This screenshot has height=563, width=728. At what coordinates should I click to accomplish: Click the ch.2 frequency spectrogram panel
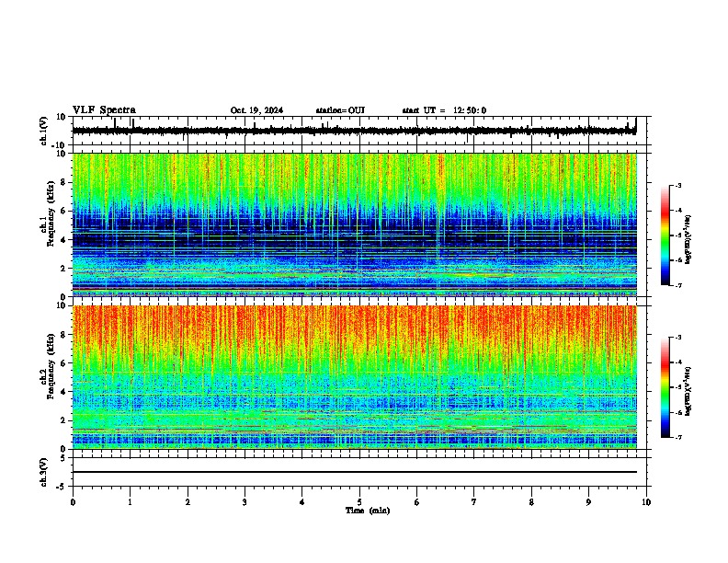355,377
